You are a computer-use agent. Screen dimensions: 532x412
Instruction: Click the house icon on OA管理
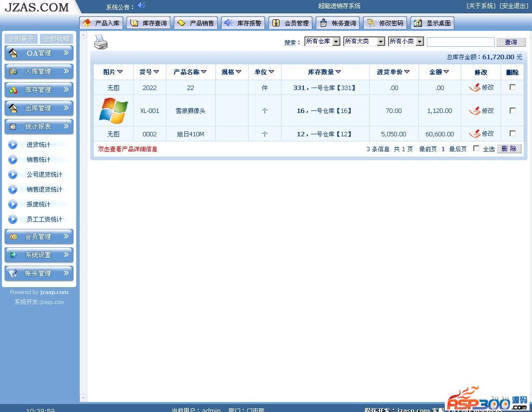pos(13,53)
